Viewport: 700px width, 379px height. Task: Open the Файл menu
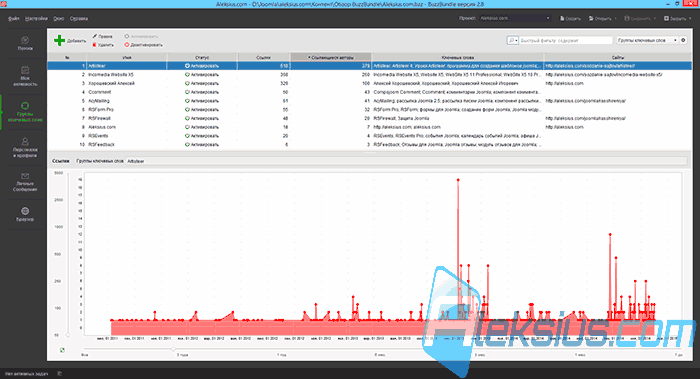tap(13, 18)
